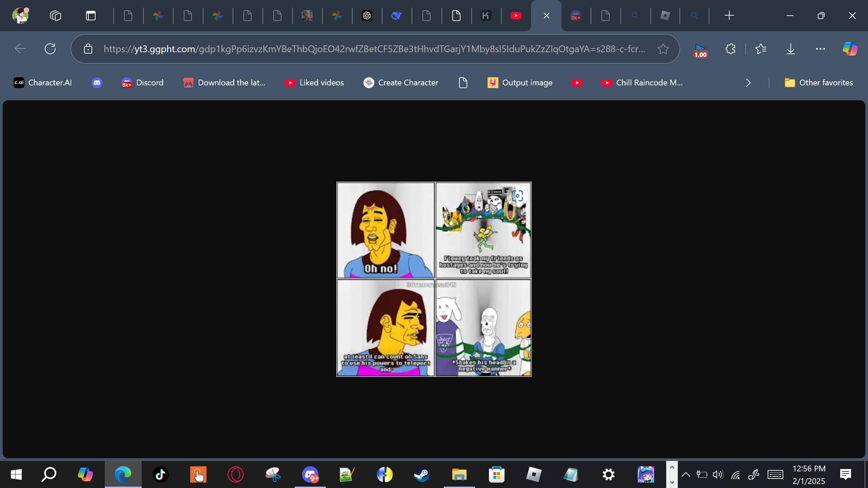Open the Copilot sidebar icon
Viewport: 868px width, 488px height.
(850, 49)
